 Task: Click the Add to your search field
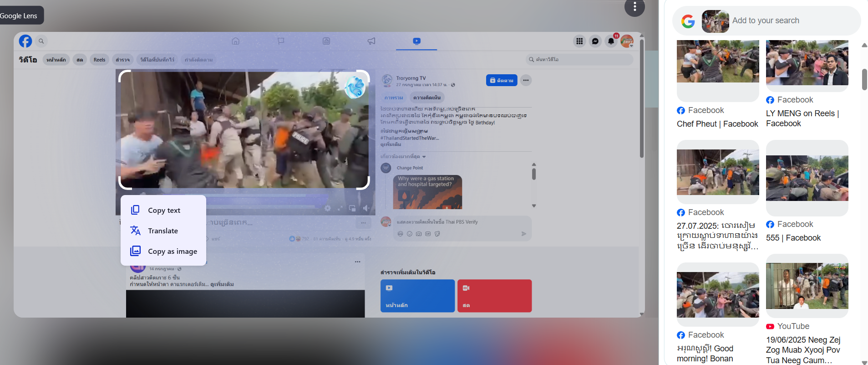[x=766, y=21]
